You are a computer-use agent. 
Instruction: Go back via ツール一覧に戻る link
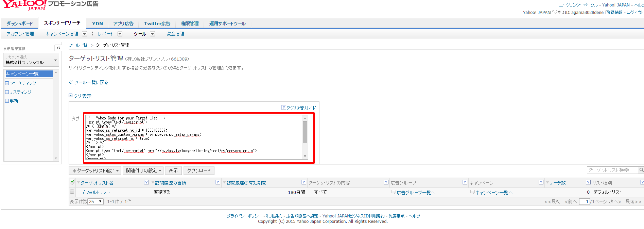click(x=89, y=82)
